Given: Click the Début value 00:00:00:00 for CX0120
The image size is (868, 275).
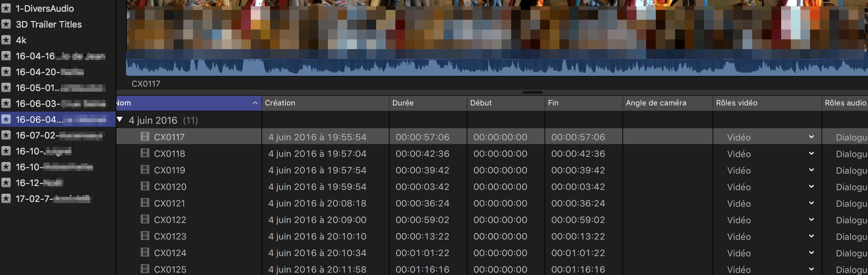Looking at the screenshot, I should (x=500, y=187).
